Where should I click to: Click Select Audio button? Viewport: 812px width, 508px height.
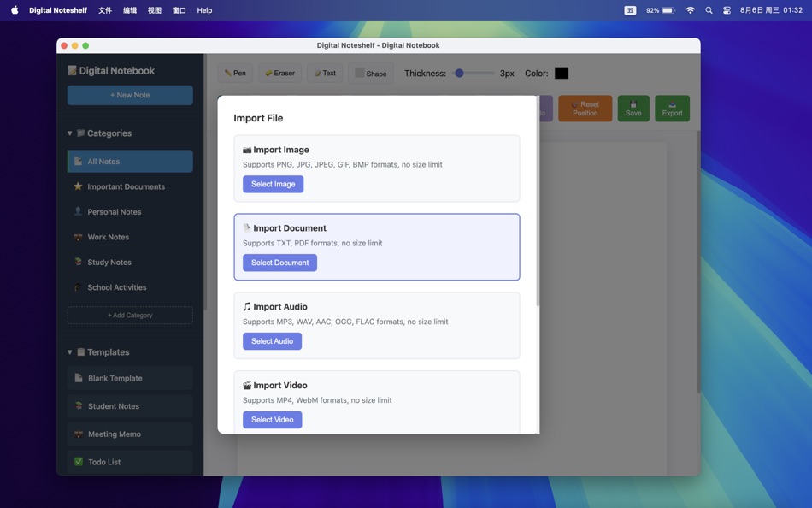tap(272, 341)
